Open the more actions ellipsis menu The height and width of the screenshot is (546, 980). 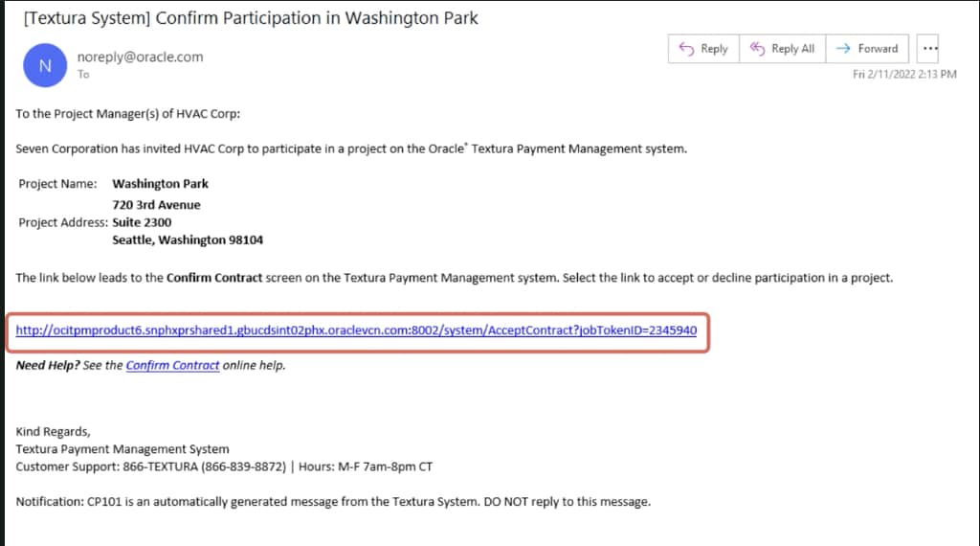[x=927, y=49]
